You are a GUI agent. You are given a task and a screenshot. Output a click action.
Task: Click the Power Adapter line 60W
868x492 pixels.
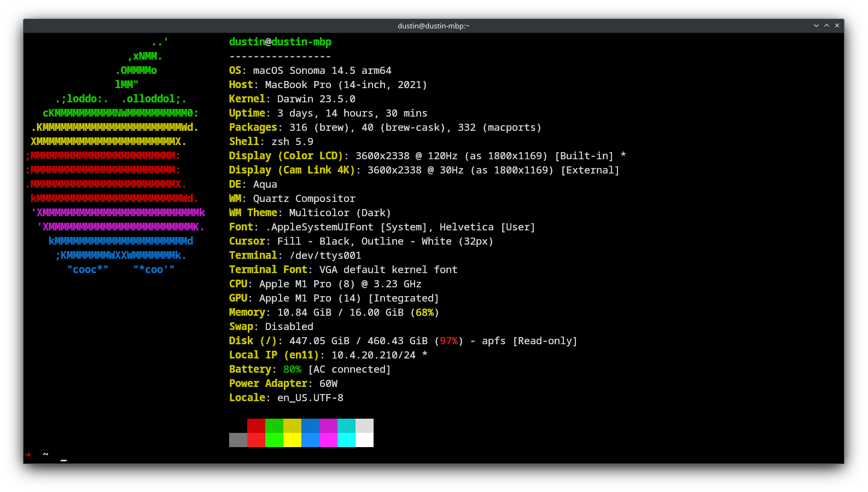283,384
